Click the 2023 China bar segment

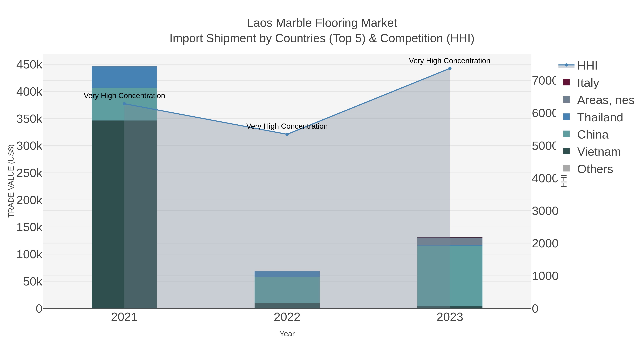pyautogui.click(x=450, y=276)
